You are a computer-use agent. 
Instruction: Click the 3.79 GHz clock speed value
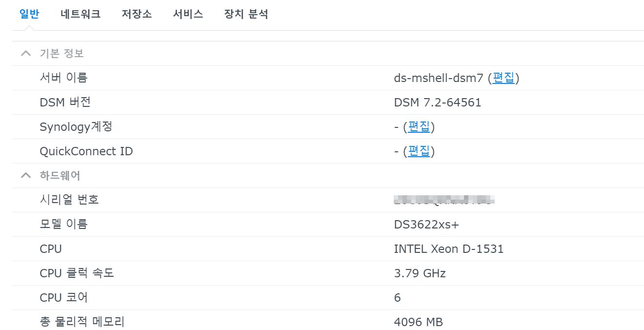pyautogui.click(x=420, y=273)
